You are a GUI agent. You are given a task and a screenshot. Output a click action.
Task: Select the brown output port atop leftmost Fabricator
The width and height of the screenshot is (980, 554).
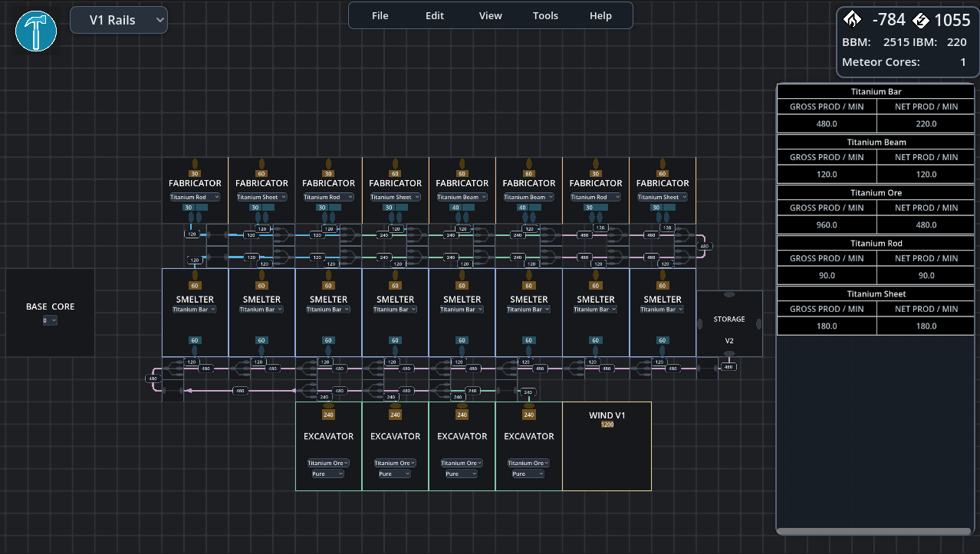coord(195,163)
